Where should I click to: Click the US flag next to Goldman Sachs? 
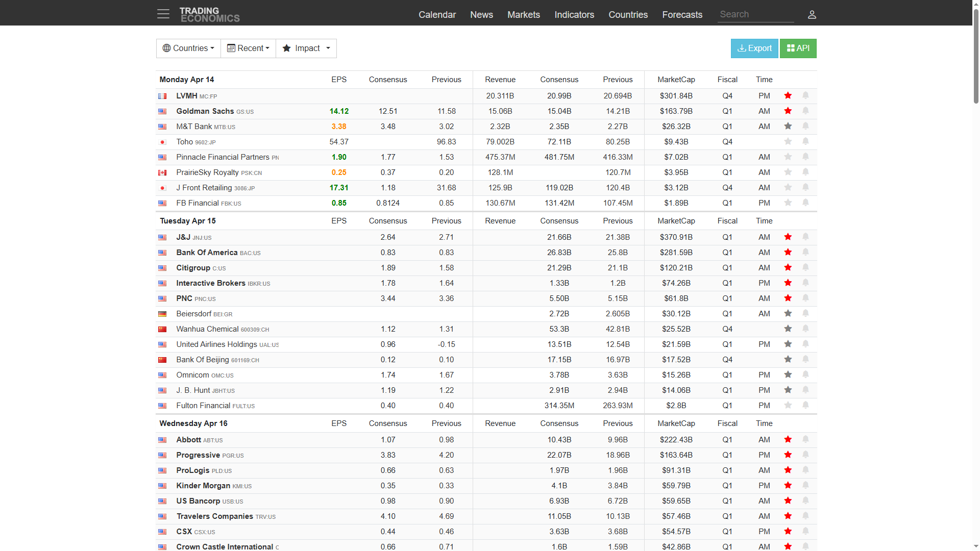click(x=162, y=111)
